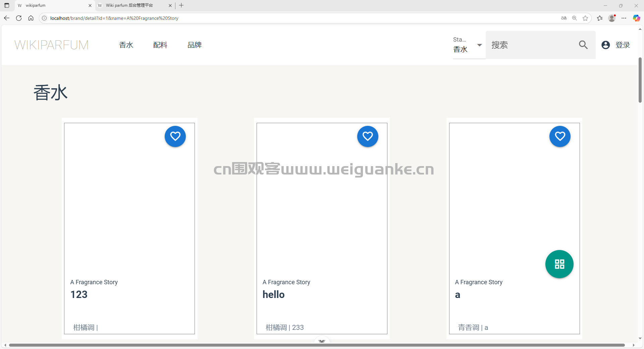The height and width of the screenshot is (349, 644).
Task: Open the 香水 navigation menu
Action: coord(126,45)
